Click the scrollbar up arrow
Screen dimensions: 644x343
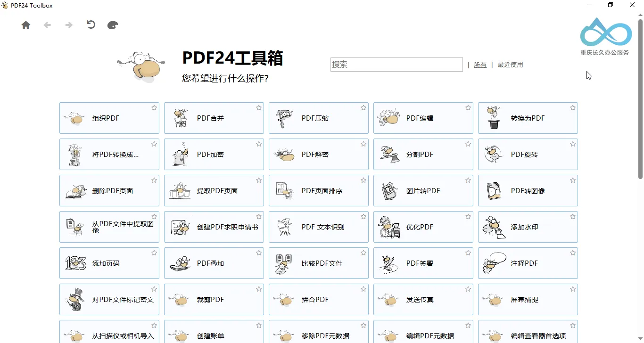click(x=640, y=15)
